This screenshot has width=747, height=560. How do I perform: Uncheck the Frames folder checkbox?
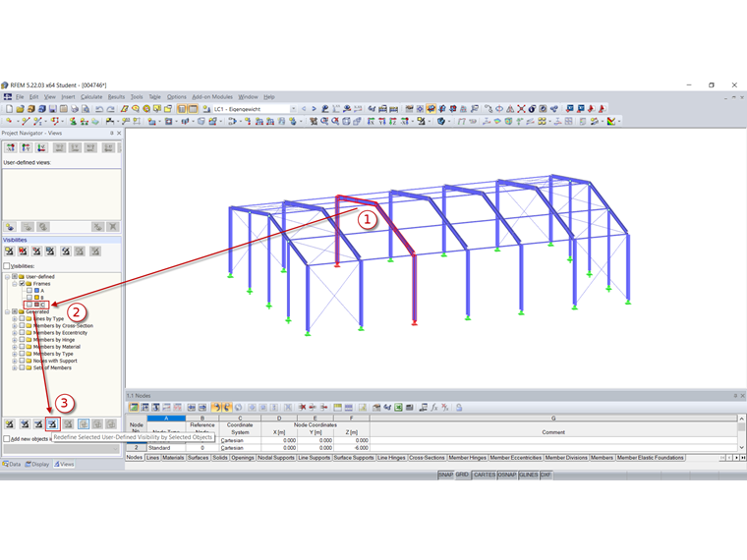tap(22, 283)
